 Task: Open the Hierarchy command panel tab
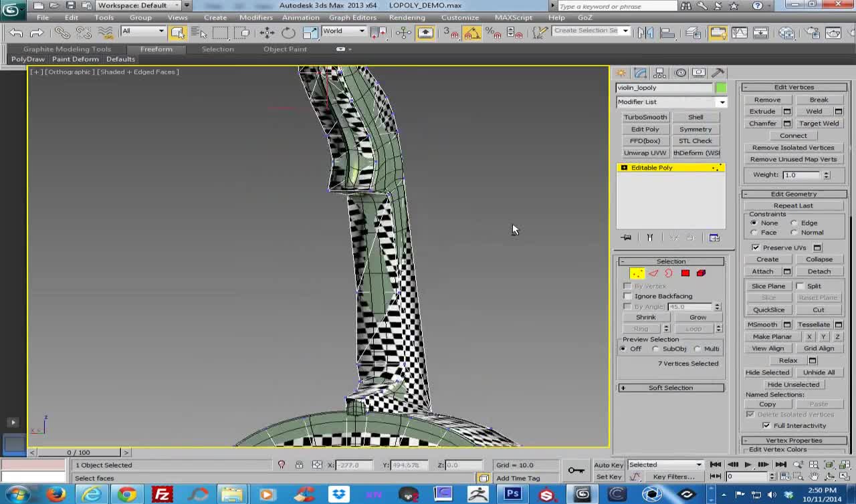pyautogui.click(x=660, y=73)
